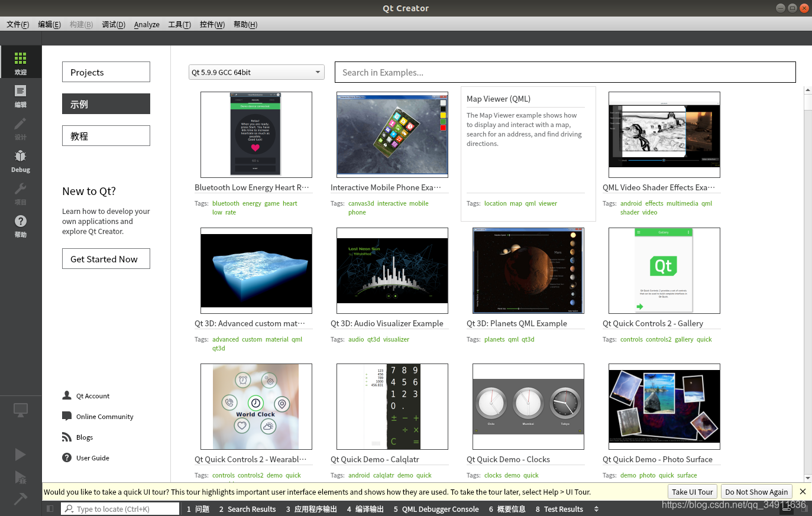Open the 5 QML Debugger Console pane
The image size is (812, 516).
click(436, 509)
